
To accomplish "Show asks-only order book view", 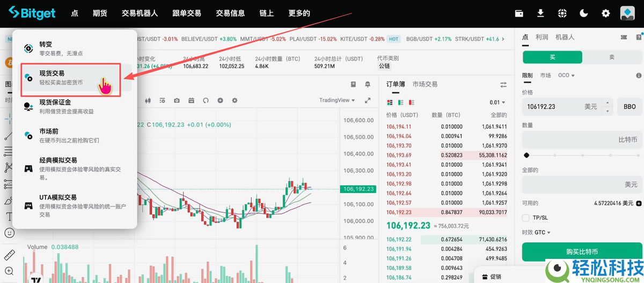I will 411,102.
